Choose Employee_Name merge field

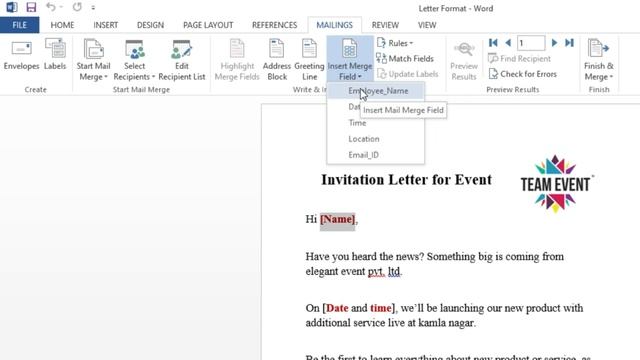point(376,91)
